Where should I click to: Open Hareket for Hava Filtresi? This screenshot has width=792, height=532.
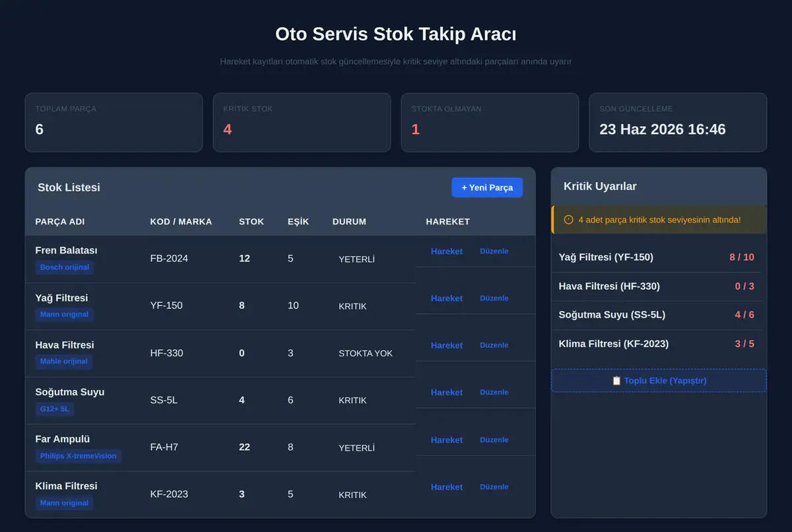click(447, 345)
